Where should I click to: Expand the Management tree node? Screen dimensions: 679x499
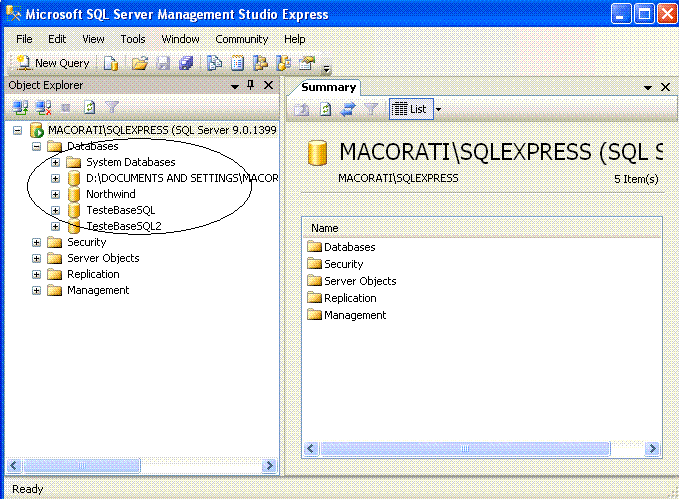coord(36,291)
